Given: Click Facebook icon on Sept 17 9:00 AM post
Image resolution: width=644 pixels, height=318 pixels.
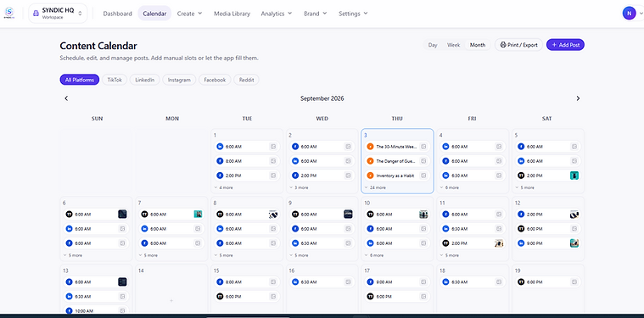Looking at the screenshot, I should [x=370, y=282].
